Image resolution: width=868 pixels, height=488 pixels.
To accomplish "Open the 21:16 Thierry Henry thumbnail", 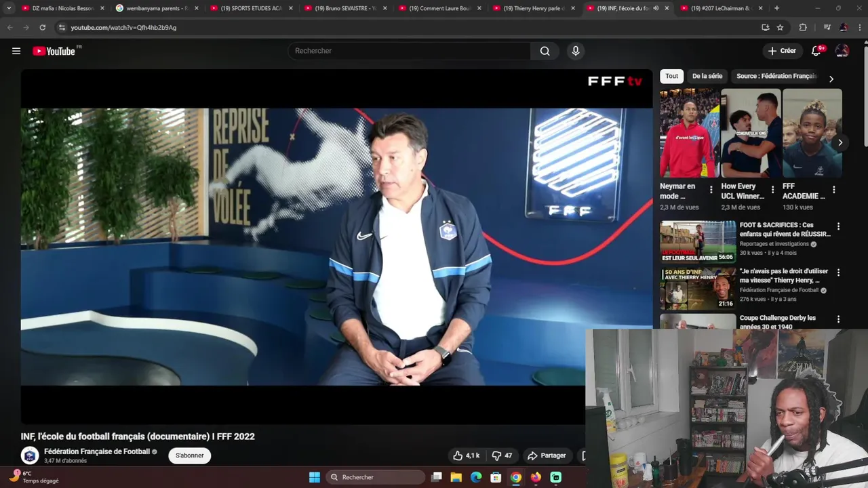I will click(698, 288).
